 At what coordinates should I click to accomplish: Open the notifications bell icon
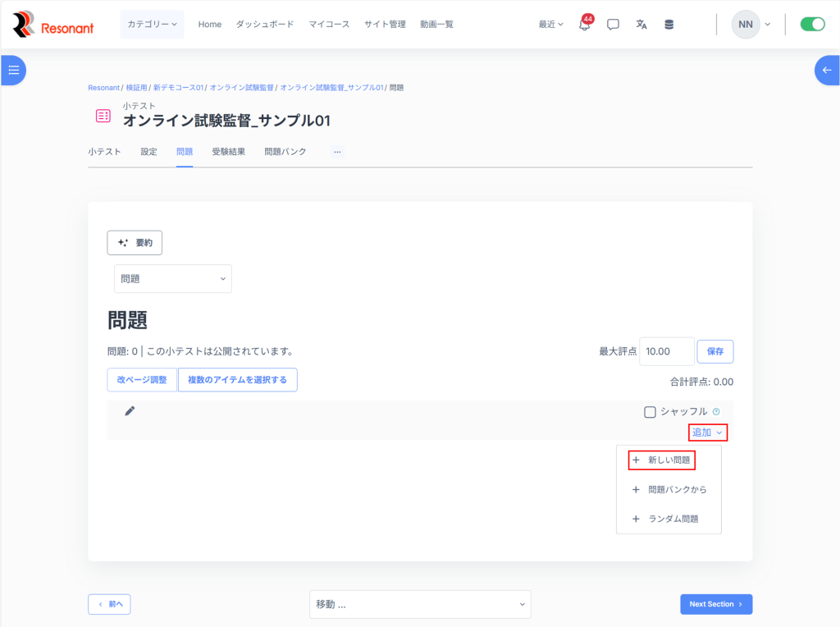pos(584,25)
